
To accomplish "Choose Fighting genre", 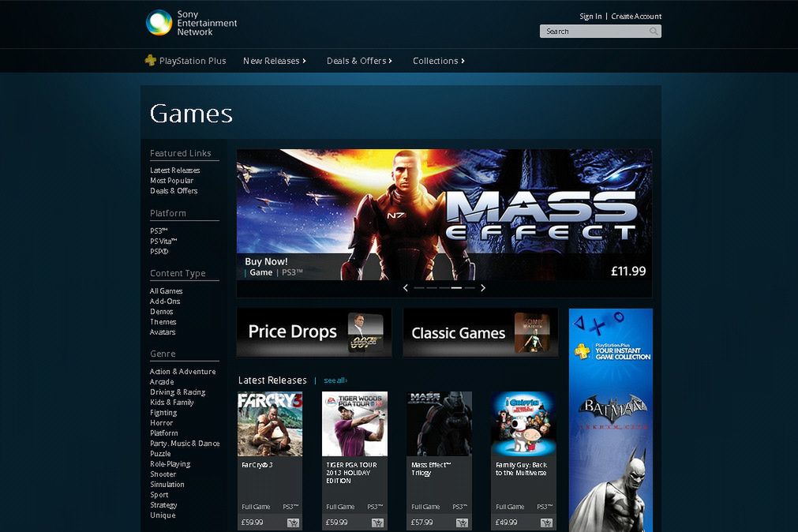I will [x=163, y=412].
